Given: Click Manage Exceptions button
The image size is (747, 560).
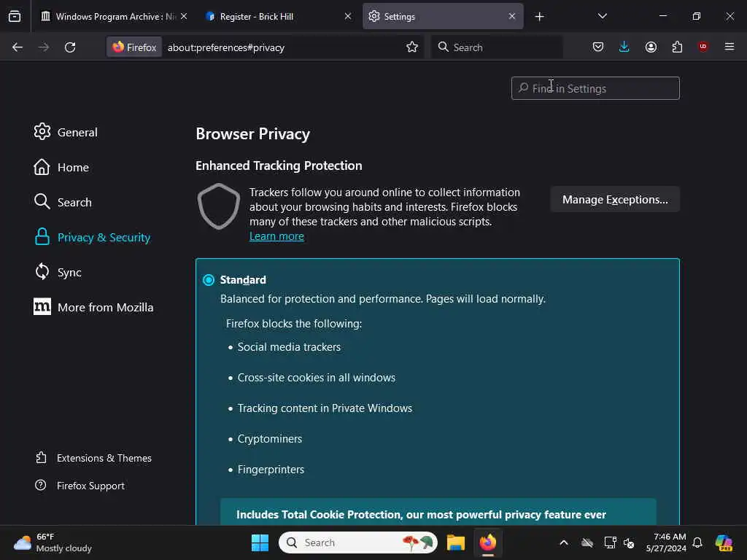Looking at the screenshot, I should pyautogui.click(x=614, y=199).
